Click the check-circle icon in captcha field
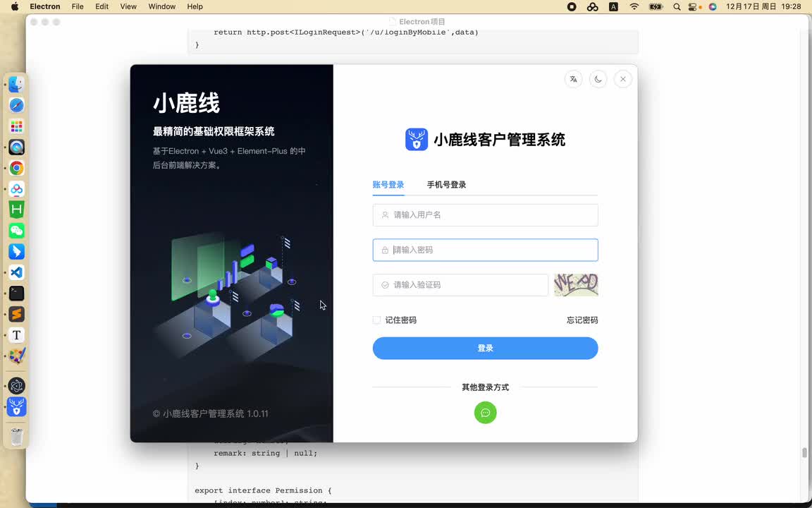 [385, 284]
